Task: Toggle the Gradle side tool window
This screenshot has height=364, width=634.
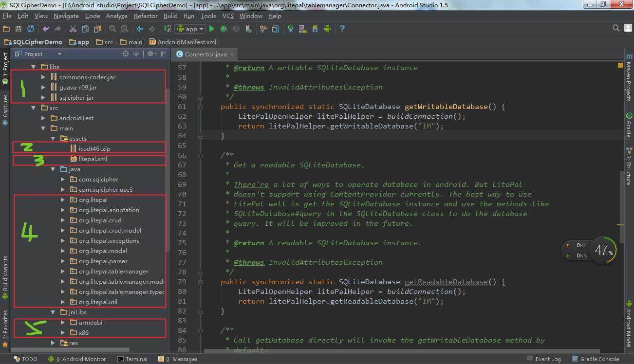Action: (628, 125)
